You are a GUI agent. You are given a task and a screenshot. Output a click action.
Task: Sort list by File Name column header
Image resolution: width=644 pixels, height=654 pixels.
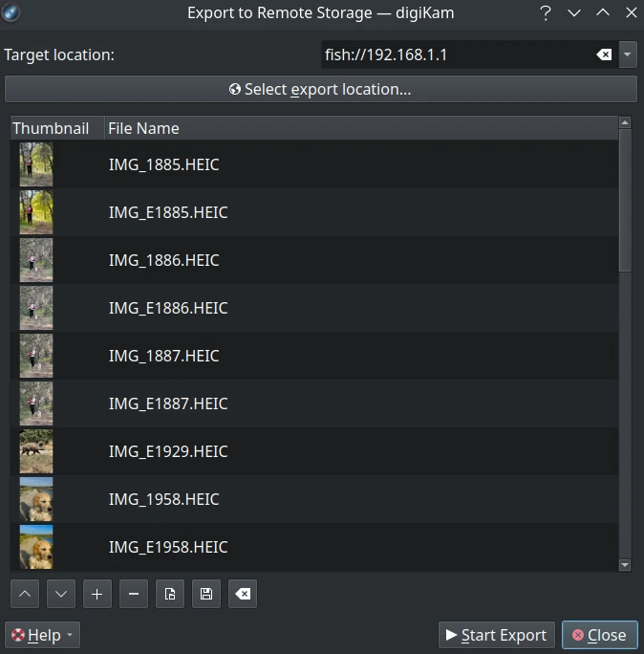click(x=359, y=128)
